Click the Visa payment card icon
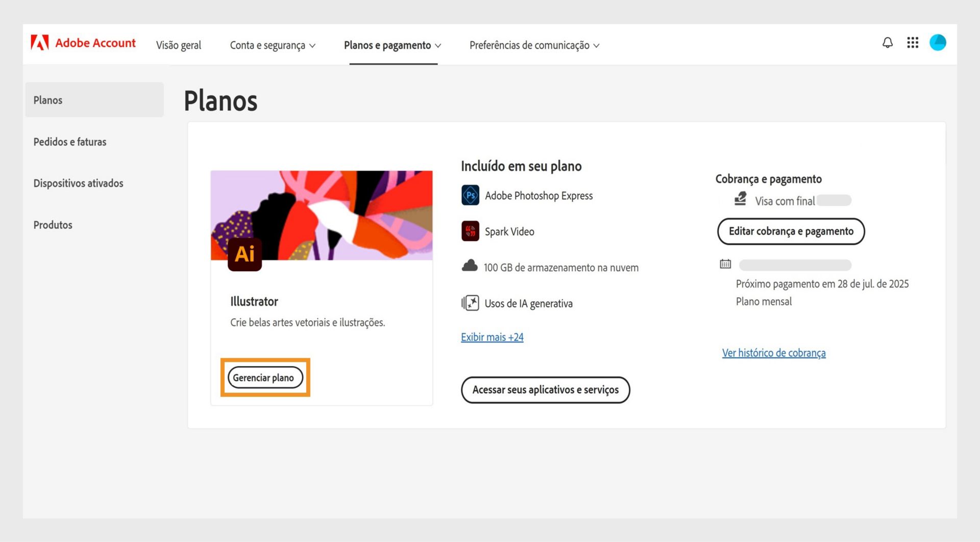980x542 pixels. (741, 199)
